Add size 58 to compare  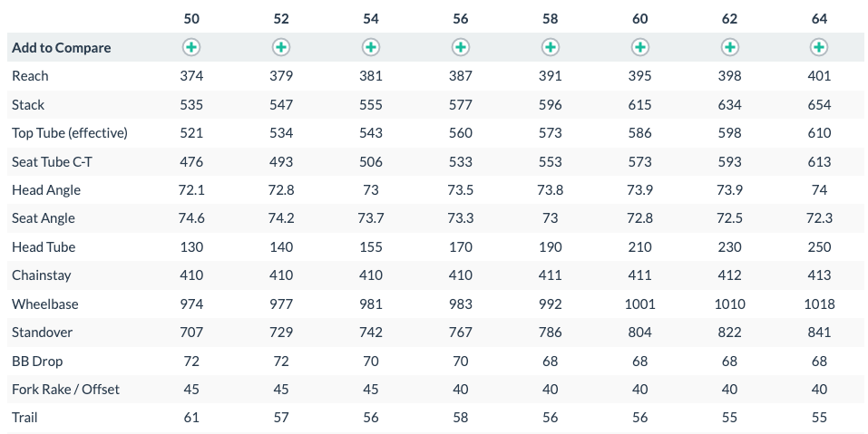(551, 47)
